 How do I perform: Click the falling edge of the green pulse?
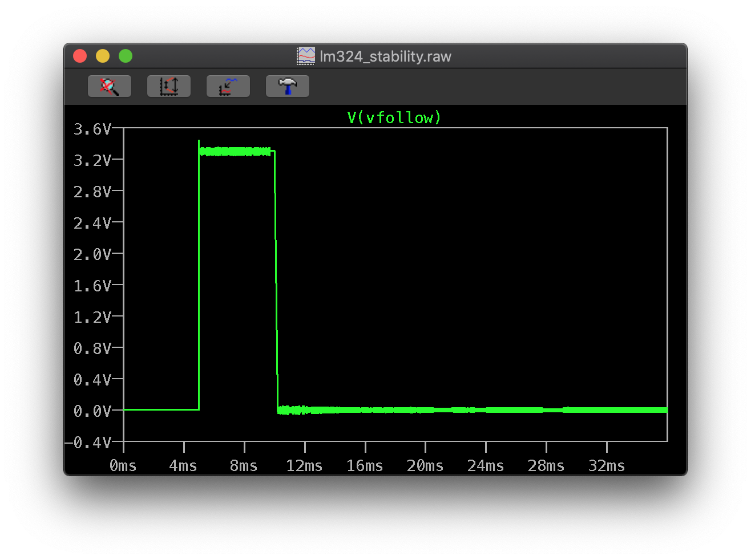point(276,279)
